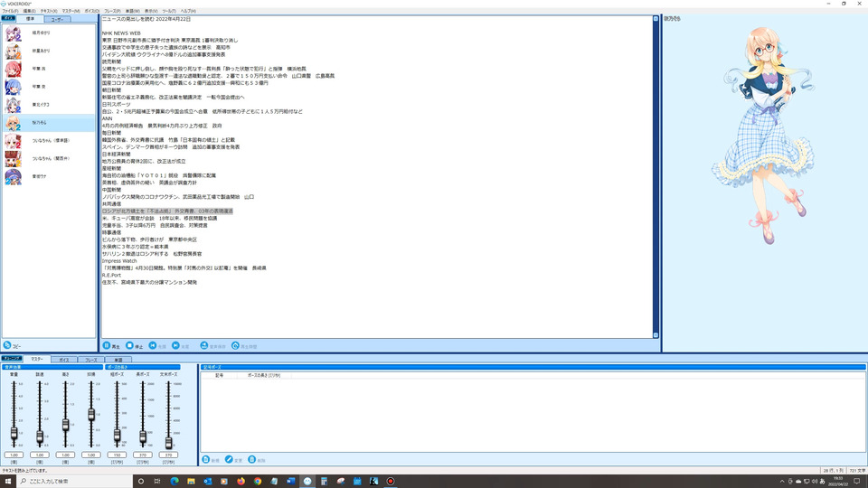Select the 結月ゆかり voice avatar
This screenshot has width=868, height=488.
(x=14, y=33)
